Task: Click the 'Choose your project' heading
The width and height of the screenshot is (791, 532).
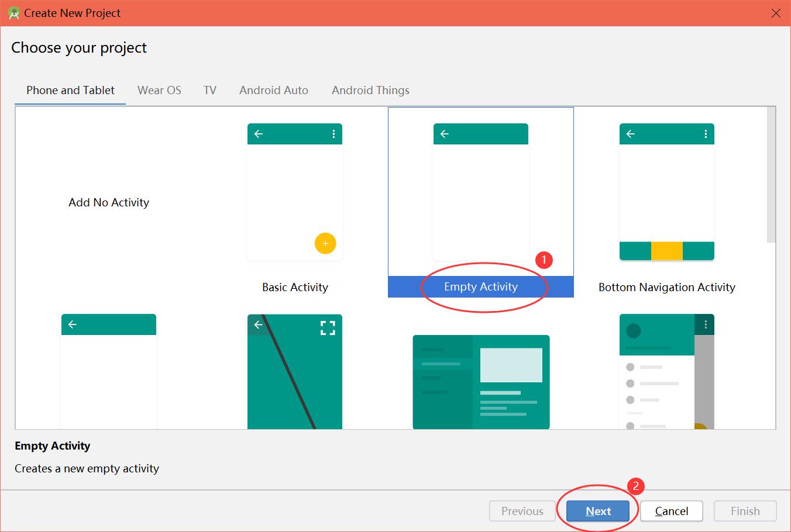Action: 79,48
